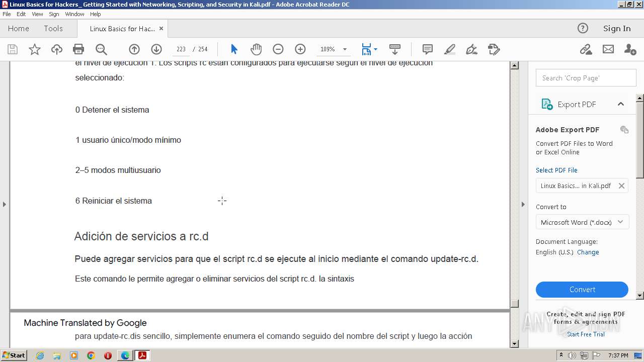Open the Help menu
Viewport: 644px width, 362px height.
tap(96, 14)
